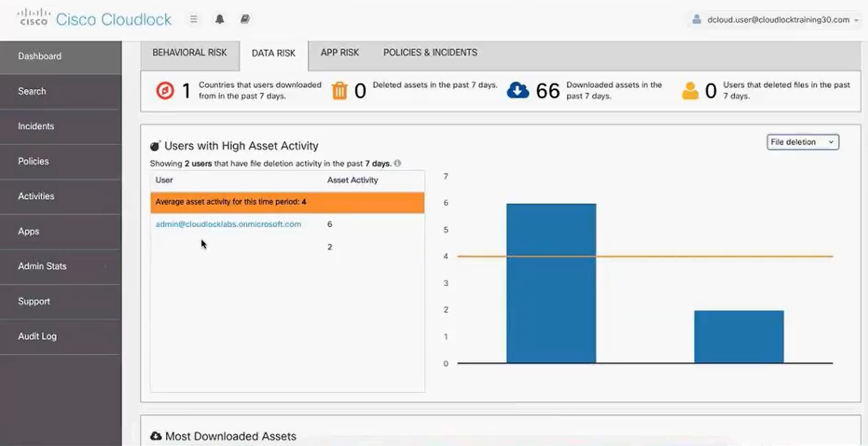Click the Users that deleted files text
Image resolution: width=868 pixels, height=446 pixels.
787,90
